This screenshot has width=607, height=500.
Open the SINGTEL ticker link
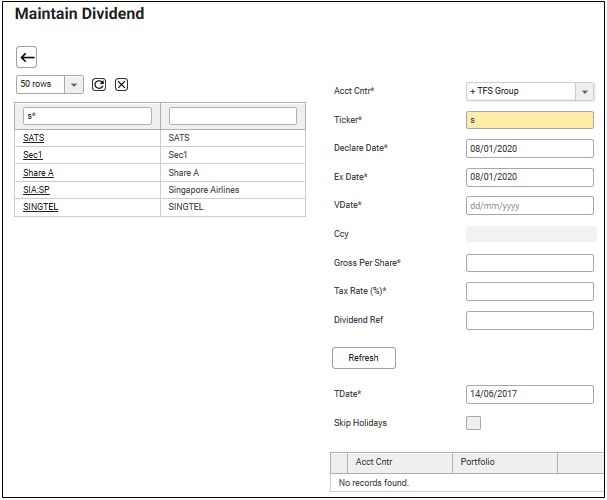(x=42, y=207)
